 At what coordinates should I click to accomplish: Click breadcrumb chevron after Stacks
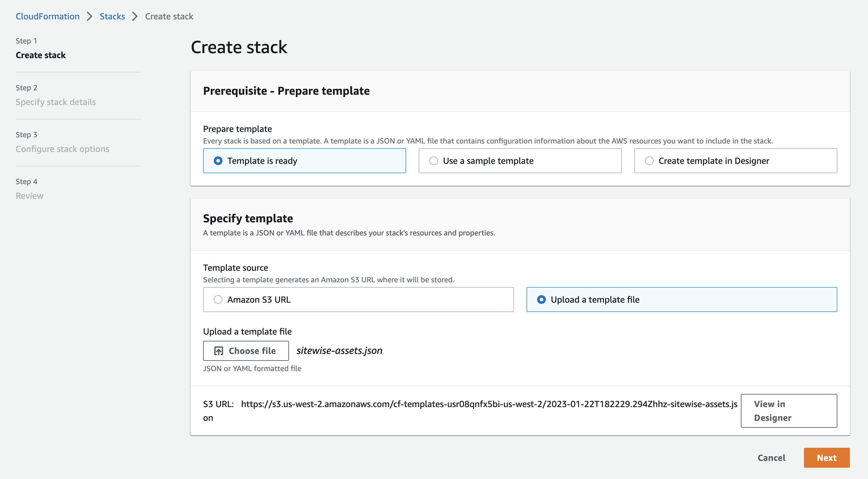135,16
